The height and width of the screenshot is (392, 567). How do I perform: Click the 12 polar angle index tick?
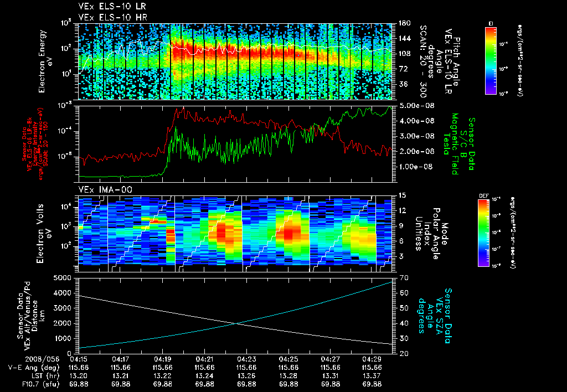(402, 210)
